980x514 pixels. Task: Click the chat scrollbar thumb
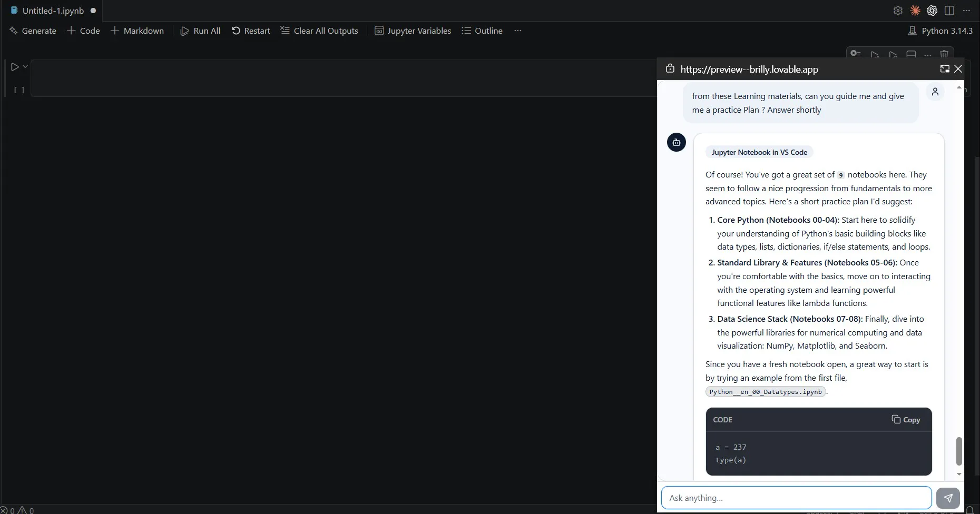click(959, 451)
